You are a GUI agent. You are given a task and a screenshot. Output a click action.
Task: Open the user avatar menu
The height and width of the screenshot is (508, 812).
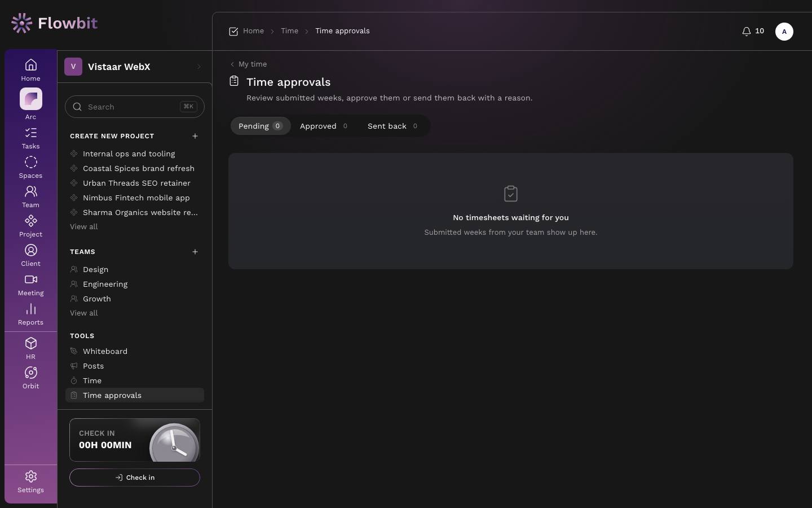point(784,32)
